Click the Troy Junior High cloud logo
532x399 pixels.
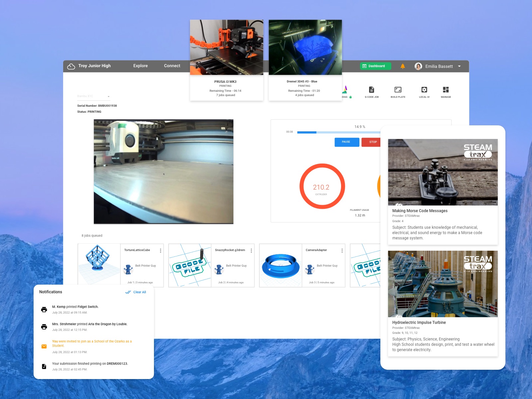[71, 66]
